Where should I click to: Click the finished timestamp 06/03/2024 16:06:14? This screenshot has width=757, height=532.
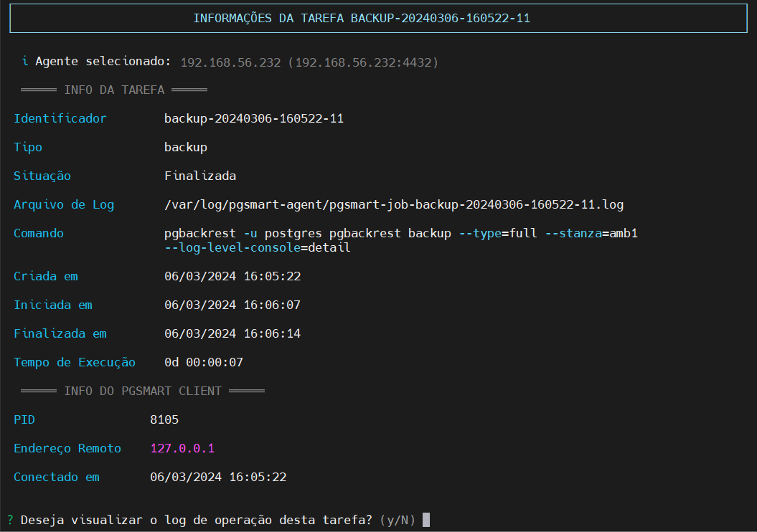pyautogui.click(x=232, y=334)
